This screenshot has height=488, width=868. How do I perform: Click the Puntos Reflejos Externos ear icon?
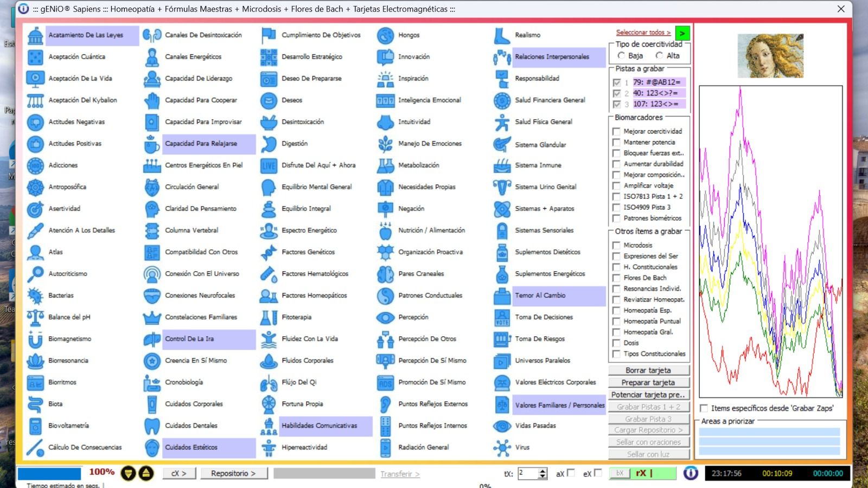385,404
